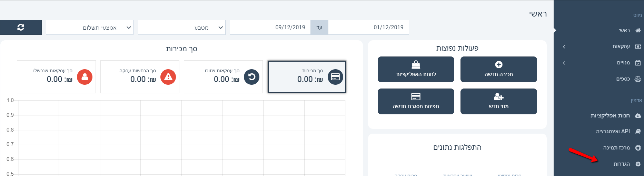The height and width of the screenshot is (176, 644).
Task: Click the settings gear icon beside הגדרות
Action: pyautogui.click(x=638, y=164)
